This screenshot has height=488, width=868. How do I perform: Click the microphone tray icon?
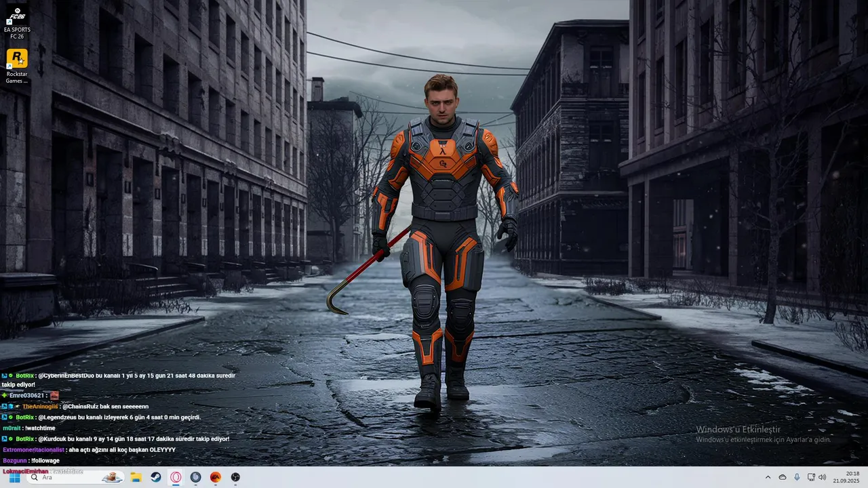[x=797, y=477]
